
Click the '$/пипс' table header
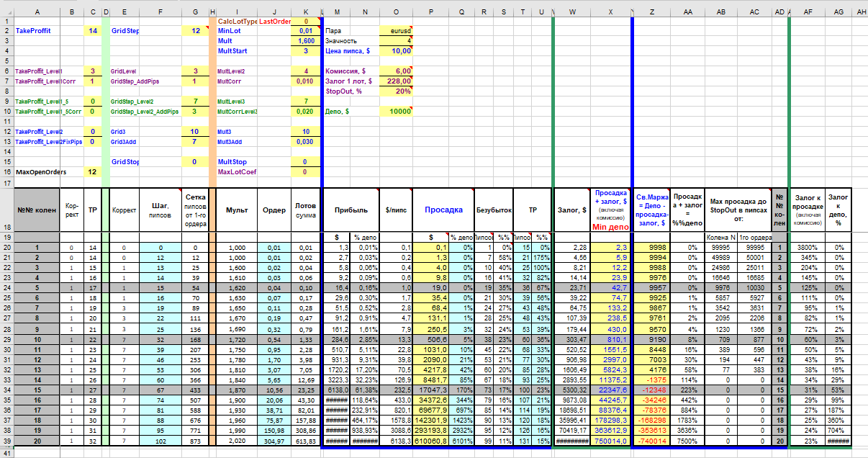(396, 210)
